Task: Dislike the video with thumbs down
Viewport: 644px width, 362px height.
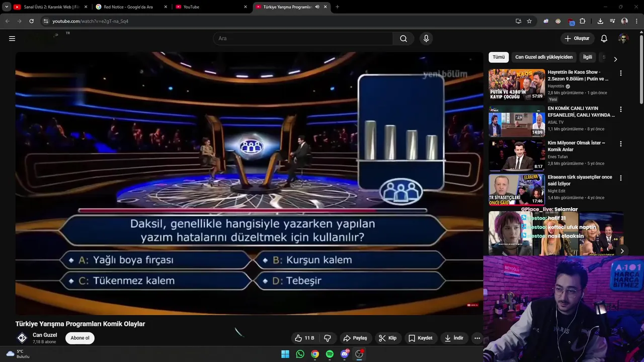Action: [328, 338]
